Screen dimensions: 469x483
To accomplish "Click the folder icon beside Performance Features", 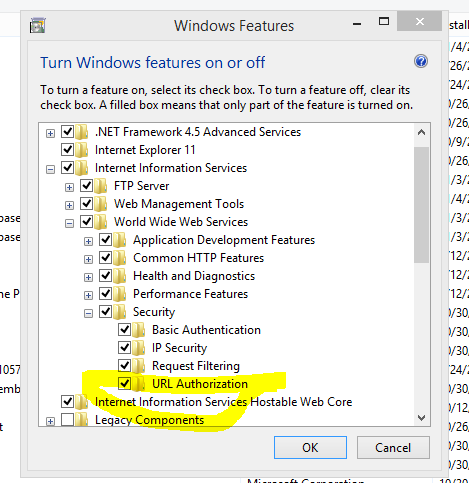I will click(119, 294).
